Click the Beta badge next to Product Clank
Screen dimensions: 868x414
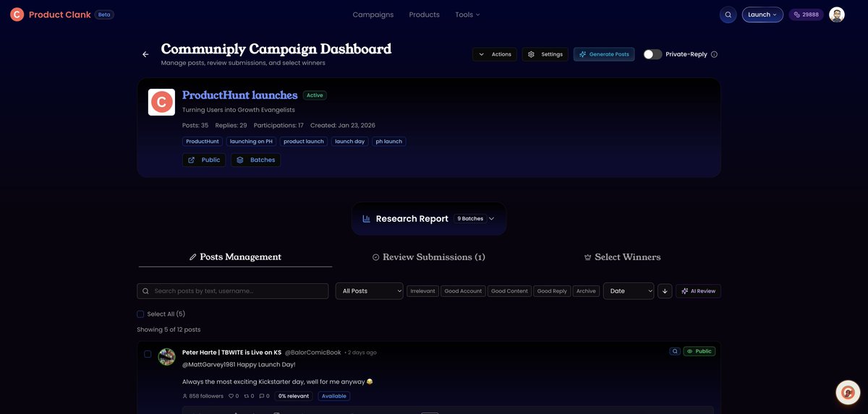click(104, 14)
